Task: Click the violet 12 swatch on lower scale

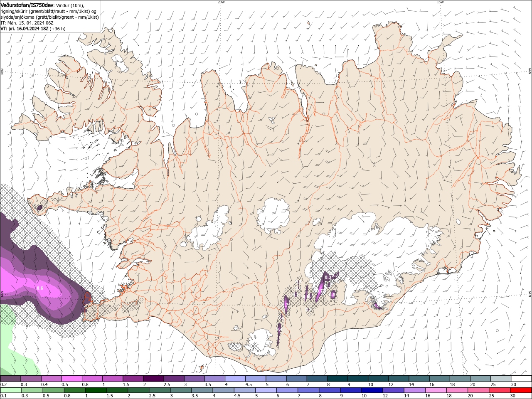Action: click(x=393, y=390)
